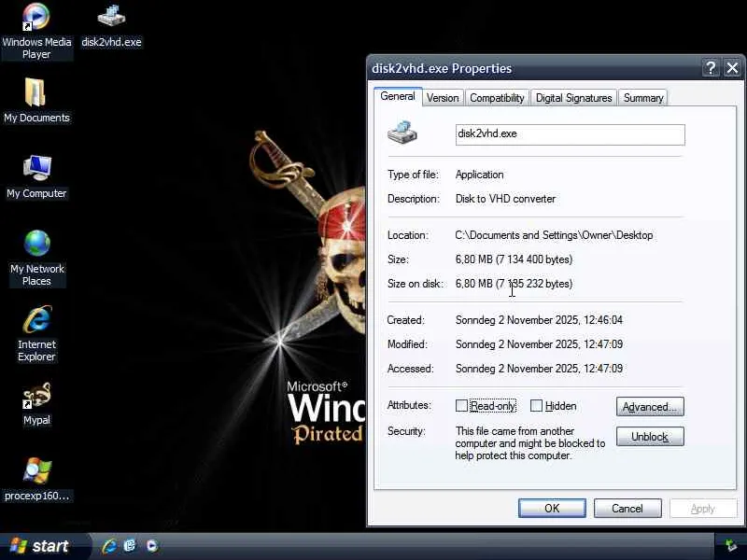Enable the Read-only attribute checkbox
Image resolution: width=747 pixels, height=560 pixels.
461,406
